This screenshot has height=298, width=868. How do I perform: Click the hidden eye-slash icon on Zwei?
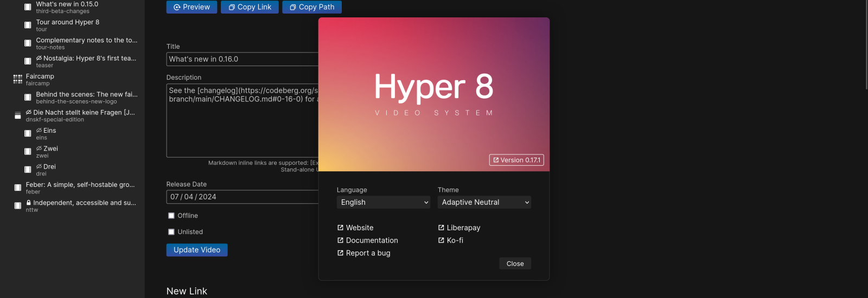[x=39, y=148]
